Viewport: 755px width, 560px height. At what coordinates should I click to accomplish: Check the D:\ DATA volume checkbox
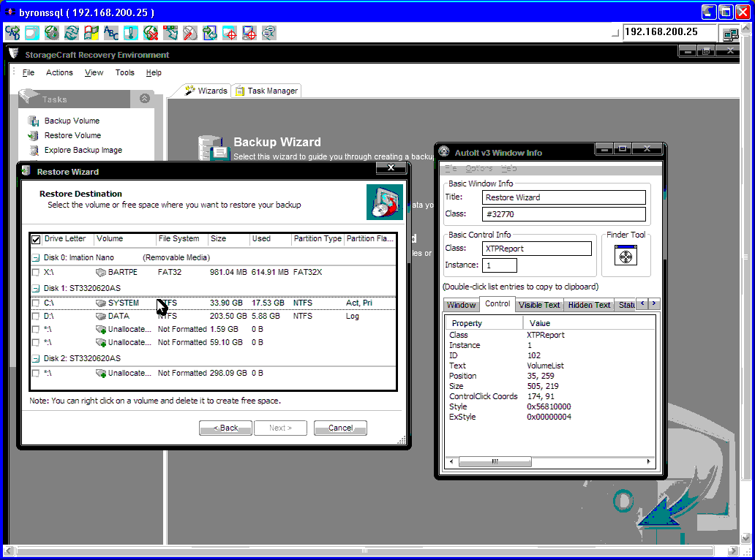(35, 317)
